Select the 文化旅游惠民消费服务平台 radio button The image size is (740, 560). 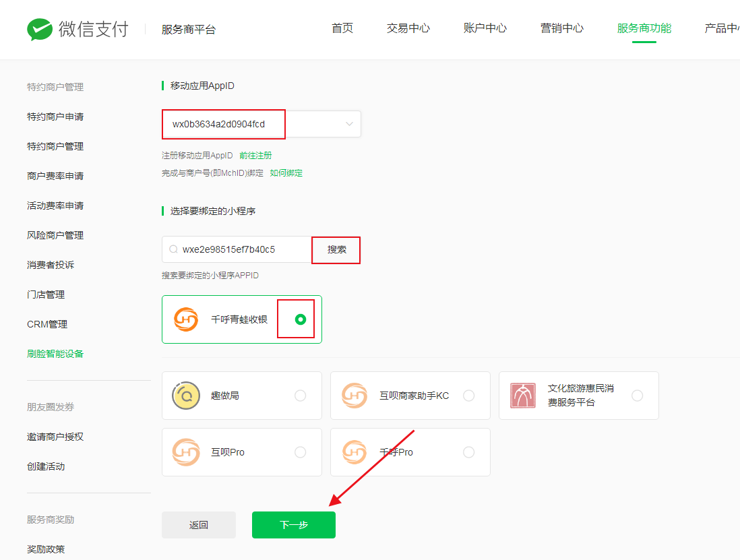[637, 396]
